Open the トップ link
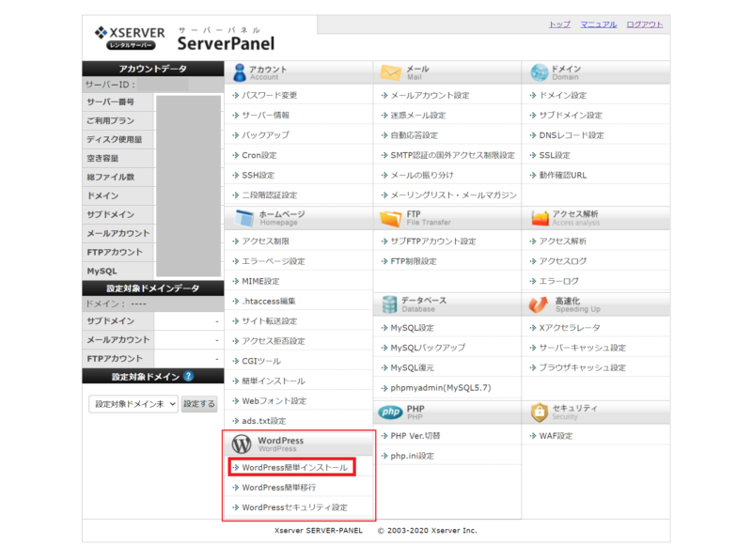This screenshot has width=752, height=560. tap(559, 24)
